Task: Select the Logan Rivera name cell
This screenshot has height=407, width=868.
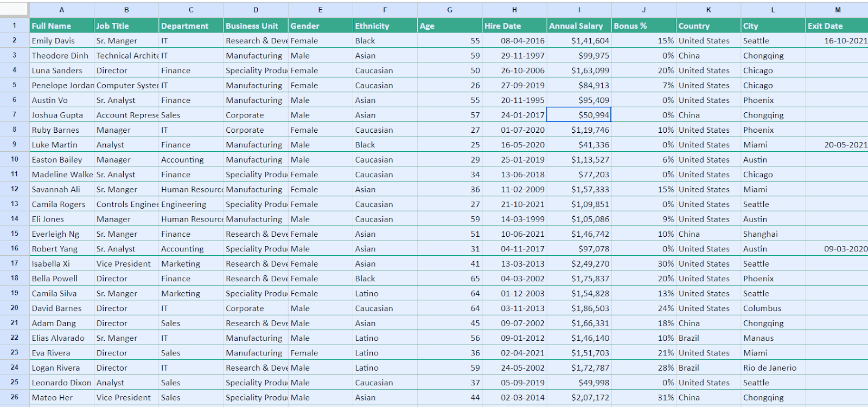Action: pos(62,367)
